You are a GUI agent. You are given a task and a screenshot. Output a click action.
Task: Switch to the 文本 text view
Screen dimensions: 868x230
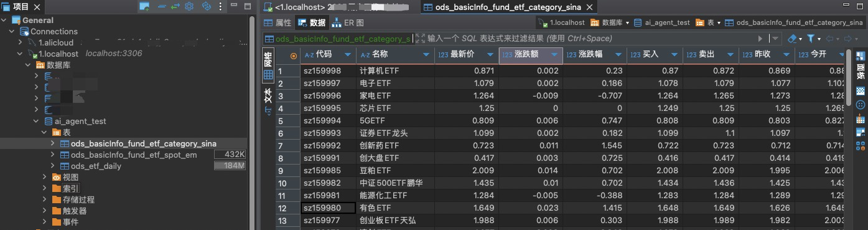pyautogui.click(x=268, y=102)
